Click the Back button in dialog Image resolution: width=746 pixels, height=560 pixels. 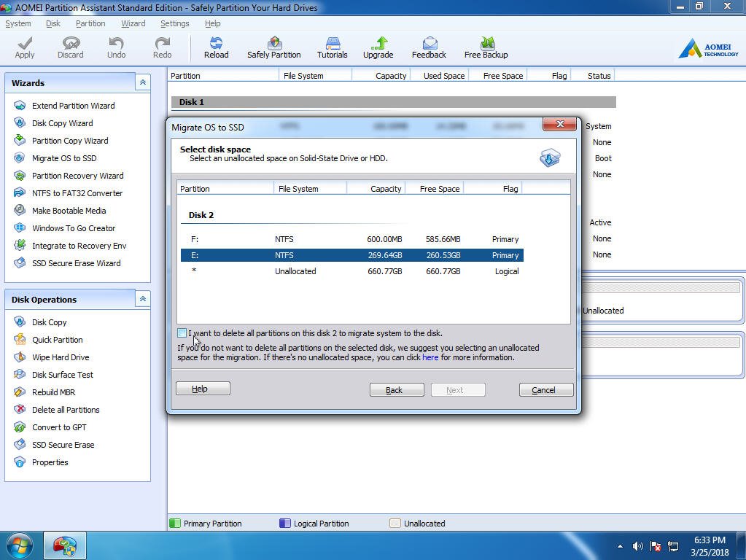point(397,390)
